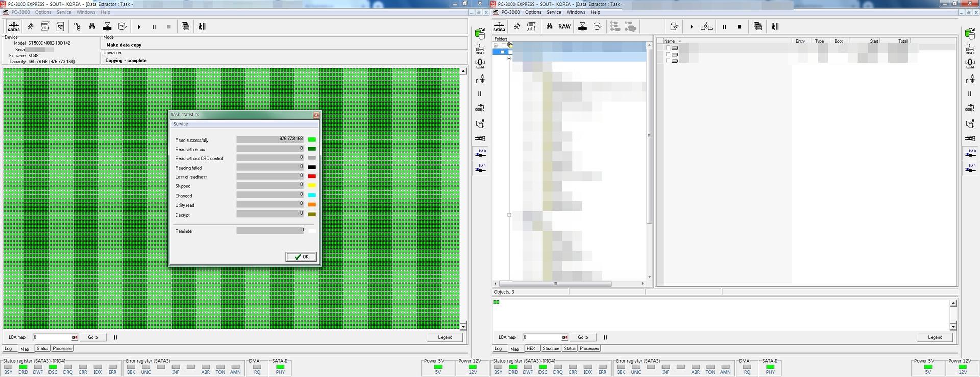980x377 pixels.
Task: Check the third item checkbox in file list
Action: (x=668, y=61)
